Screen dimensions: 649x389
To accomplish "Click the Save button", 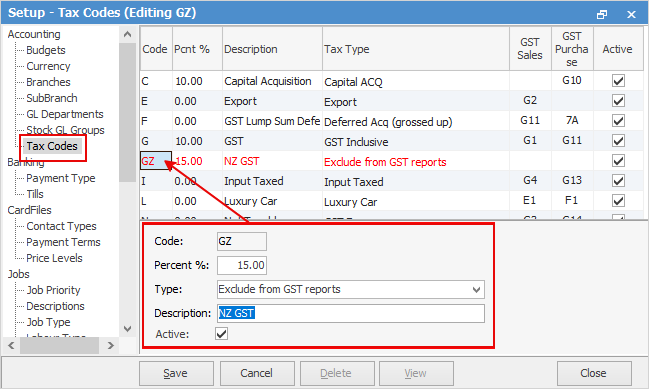I will (176, 373).
